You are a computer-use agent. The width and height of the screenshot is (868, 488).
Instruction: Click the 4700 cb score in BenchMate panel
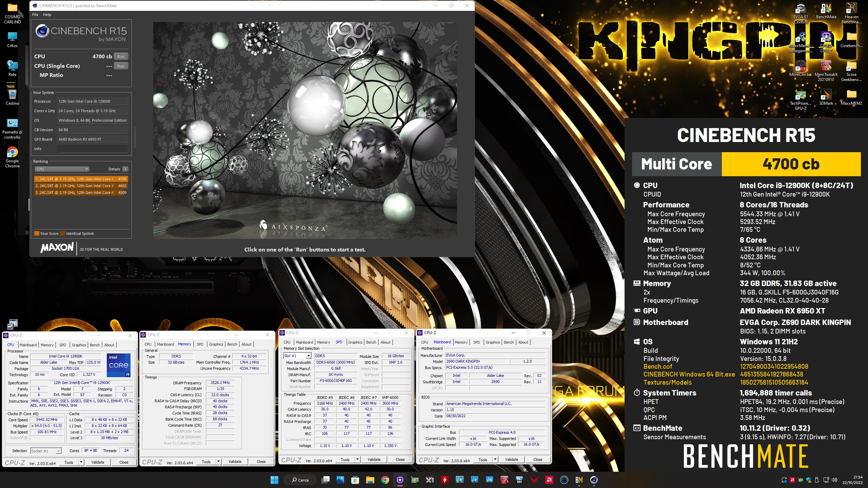791,164
